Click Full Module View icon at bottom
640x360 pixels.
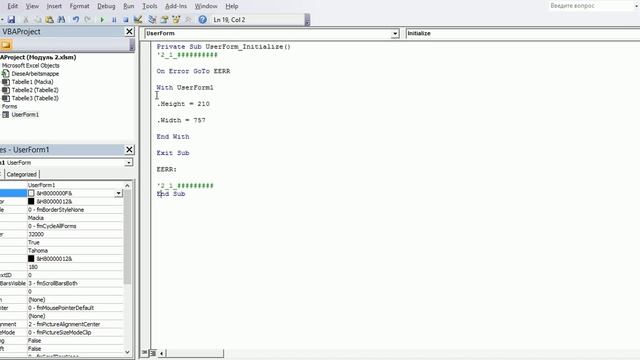[153, 353]
